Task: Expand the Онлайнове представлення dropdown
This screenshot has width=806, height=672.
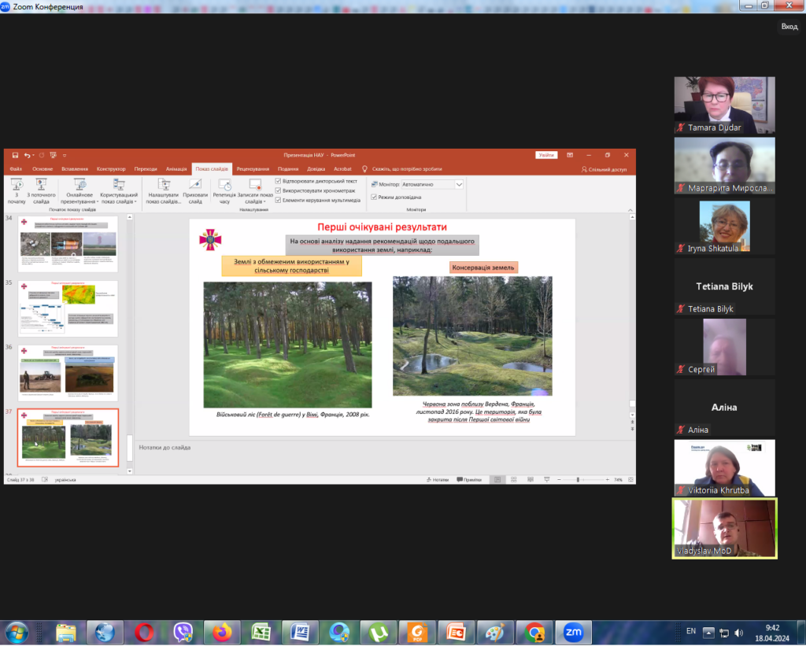Action: point(79,198)
